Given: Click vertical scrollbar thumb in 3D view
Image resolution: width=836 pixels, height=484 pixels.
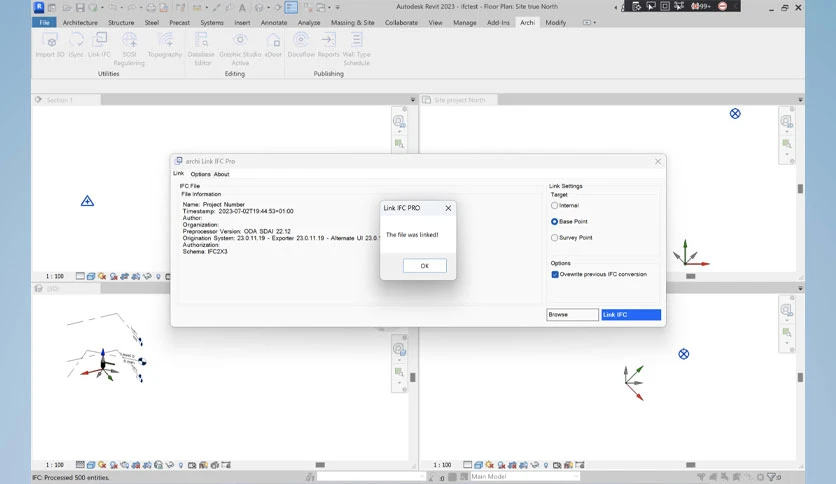Looking at the screenshot, I should (x=413, y=377).
